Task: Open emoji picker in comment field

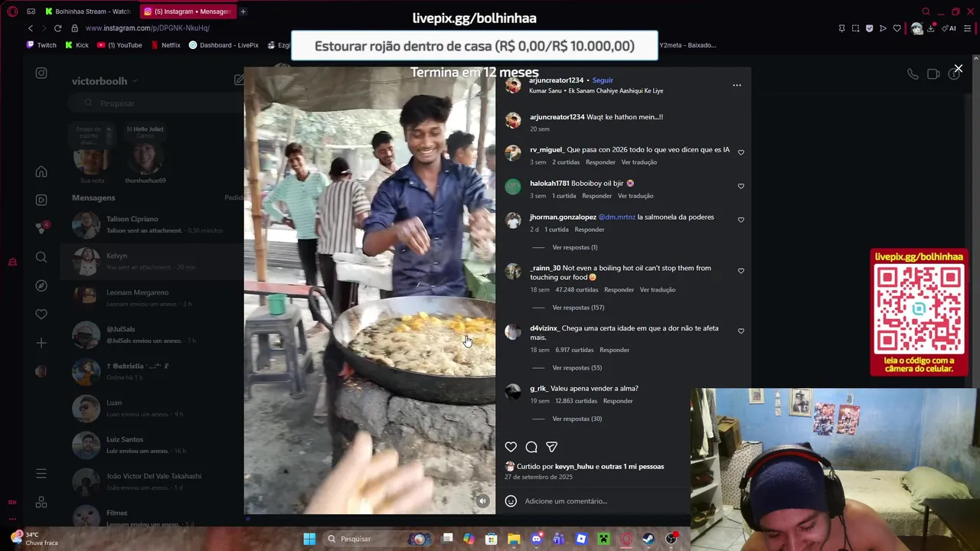Action: [x=511, y=501]
